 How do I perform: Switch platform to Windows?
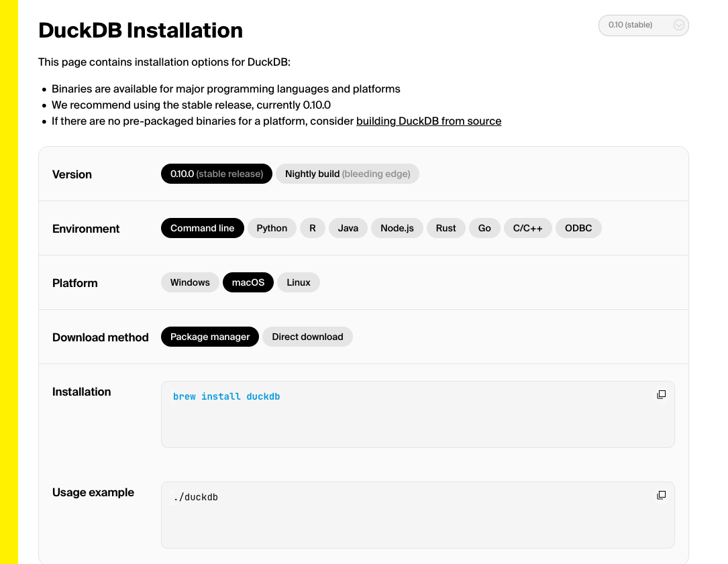pyautogui.click(x=190, y=282)
